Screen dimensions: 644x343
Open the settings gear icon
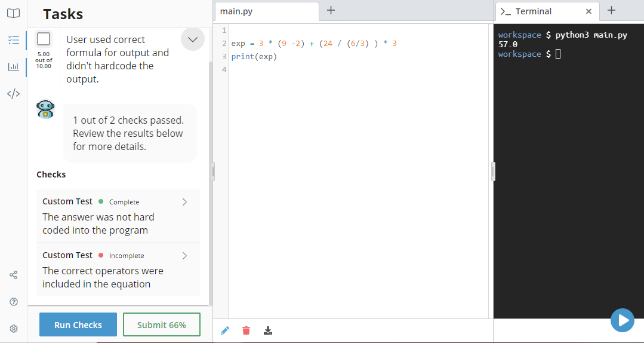click(13, 329)
